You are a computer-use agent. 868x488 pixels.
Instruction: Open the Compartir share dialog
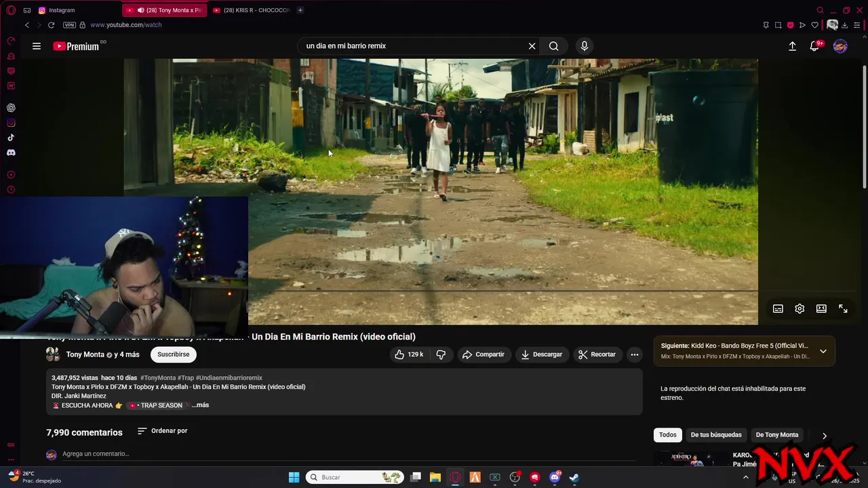(x=484, y=354)
